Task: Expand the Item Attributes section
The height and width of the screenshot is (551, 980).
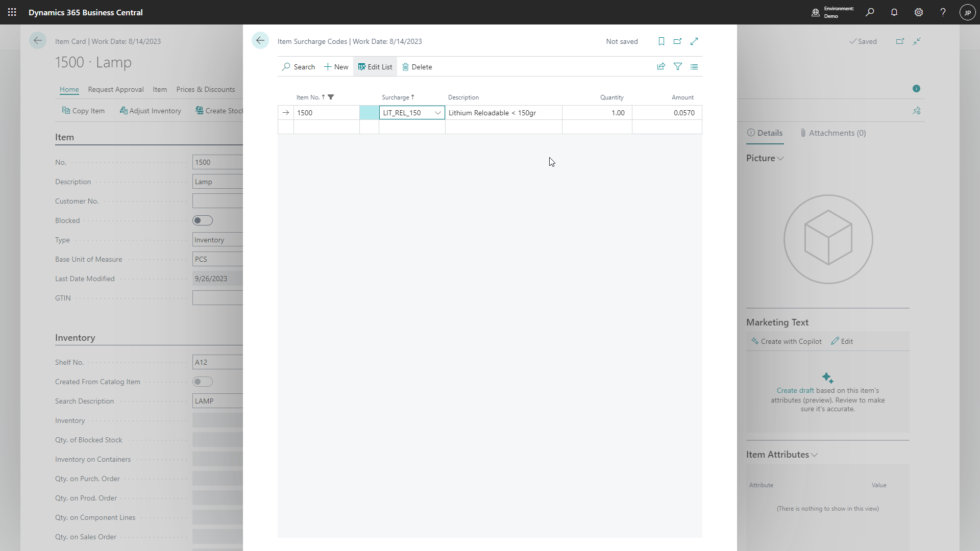Action: (x=782, y=454)
